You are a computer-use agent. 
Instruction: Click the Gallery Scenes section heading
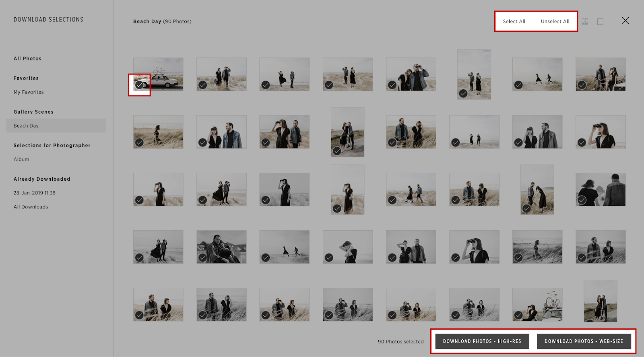coord(33,112)
